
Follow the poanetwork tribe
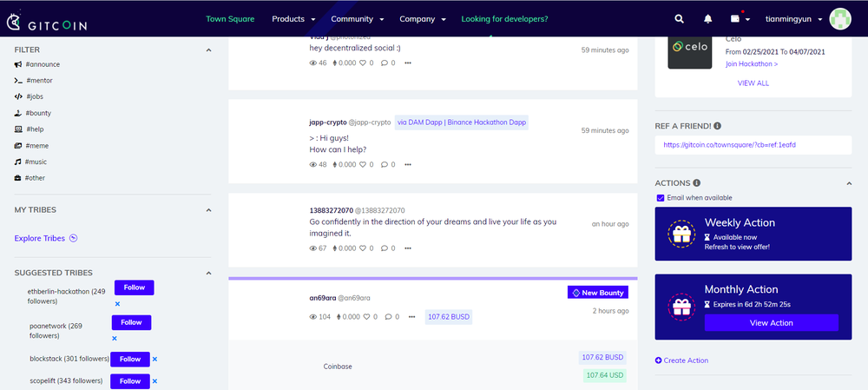pos(131,322)
